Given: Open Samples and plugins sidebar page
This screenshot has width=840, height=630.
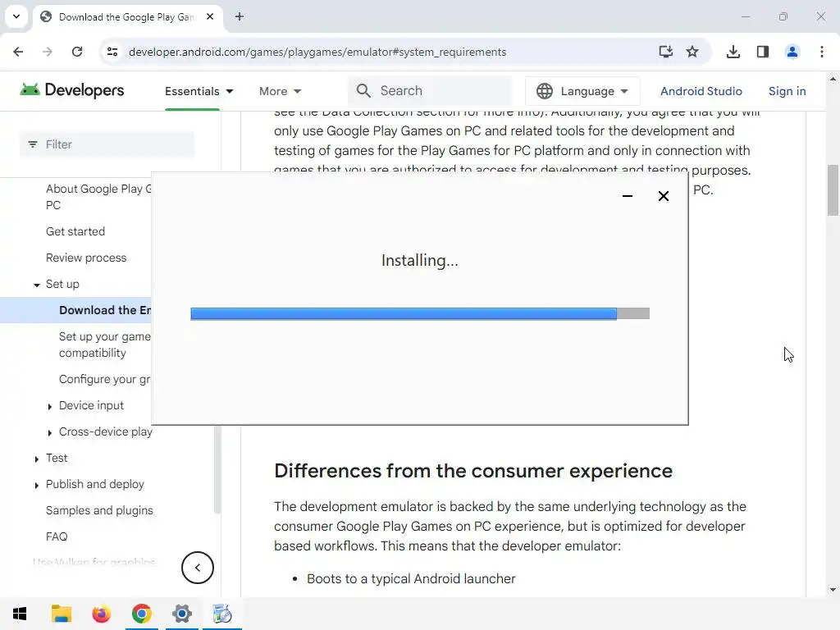Looking at the screenshot, I should [x=99, y=510].
